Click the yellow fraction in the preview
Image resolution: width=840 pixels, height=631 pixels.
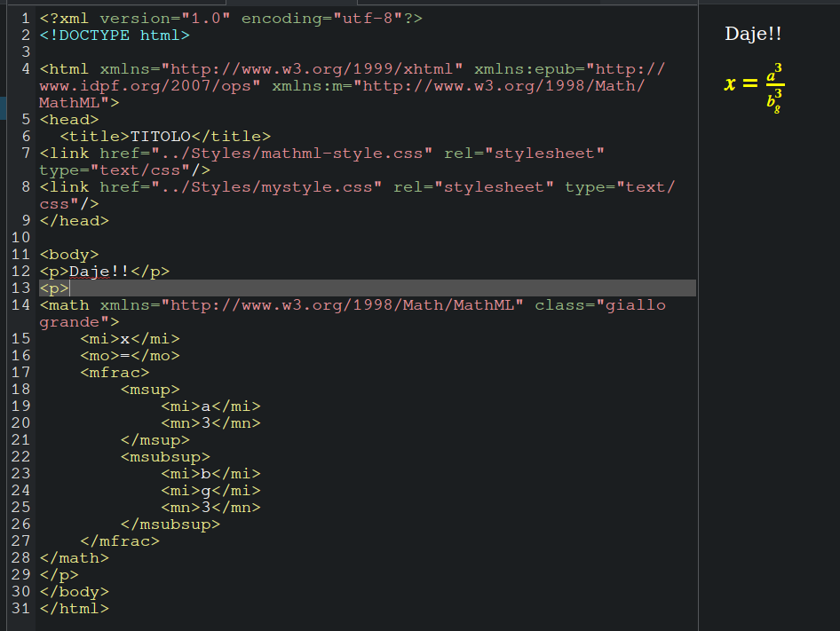coord(774,86)
